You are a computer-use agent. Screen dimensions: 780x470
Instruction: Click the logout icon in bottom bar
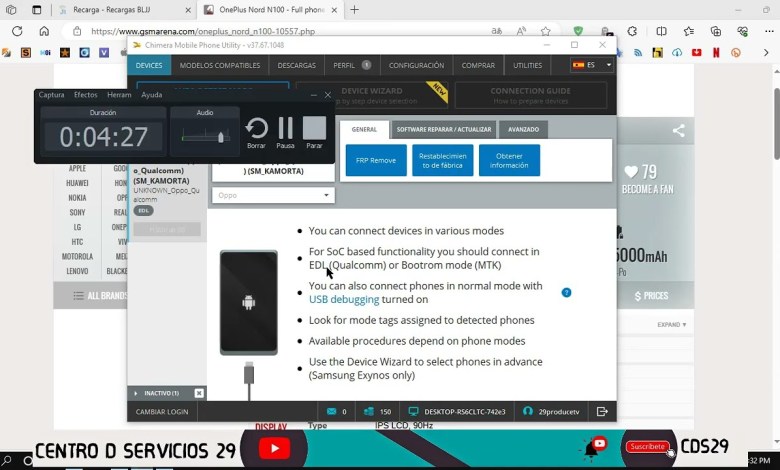[602, 411]
